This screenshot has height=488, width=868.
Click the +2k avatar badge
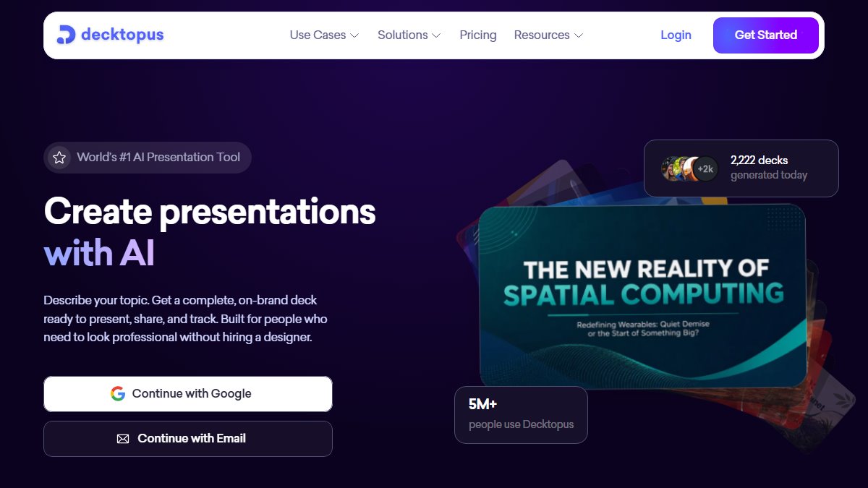coord(705,168)
